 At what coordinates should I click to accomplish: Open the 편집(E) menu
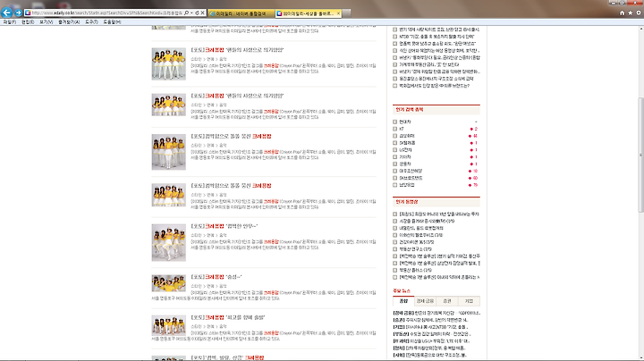28,22
